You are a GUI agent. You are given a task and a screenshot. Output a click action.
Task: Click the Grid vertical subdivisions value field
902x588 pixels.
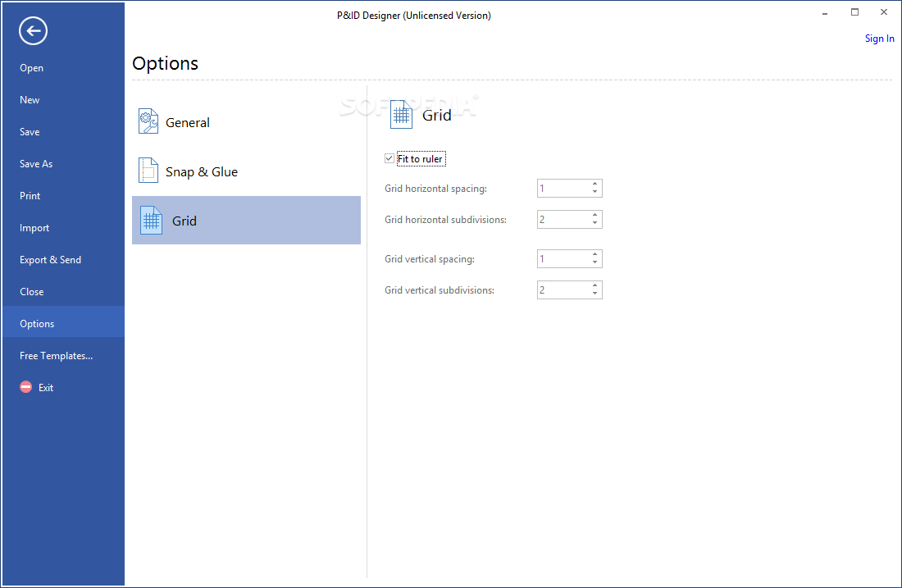(x=563, y=289)
